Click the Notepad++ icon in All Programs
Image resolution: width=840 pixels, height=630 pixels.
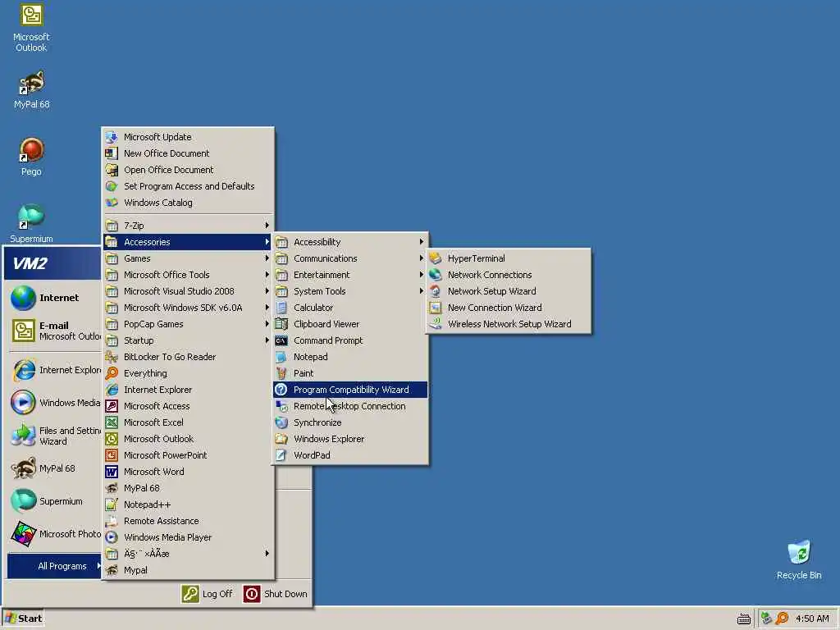pyautogui.click(x=112, y=504)
